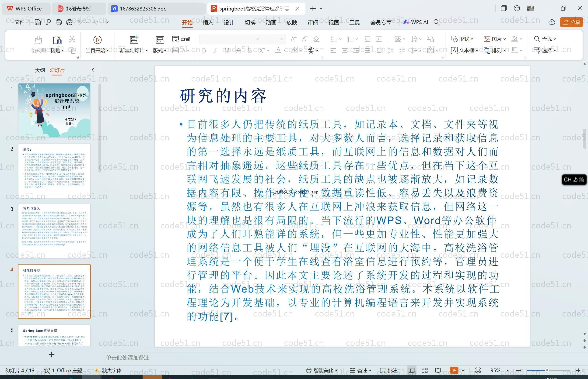Image resolution: width=588 pixels, height=379 pixels.
Task: Open Smart Beautify (智能美化) in status bar
Action: [322, 370]
